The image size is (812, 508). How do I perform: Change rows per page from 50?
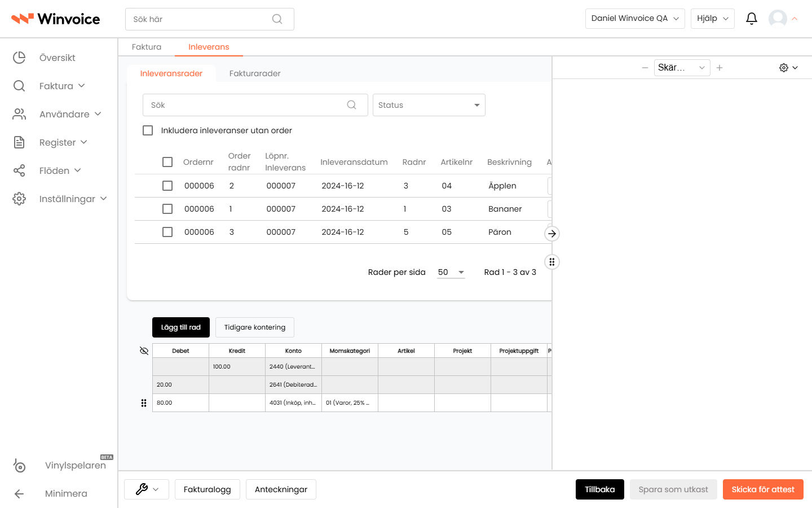pyautogui.click(x=451, y=272)
